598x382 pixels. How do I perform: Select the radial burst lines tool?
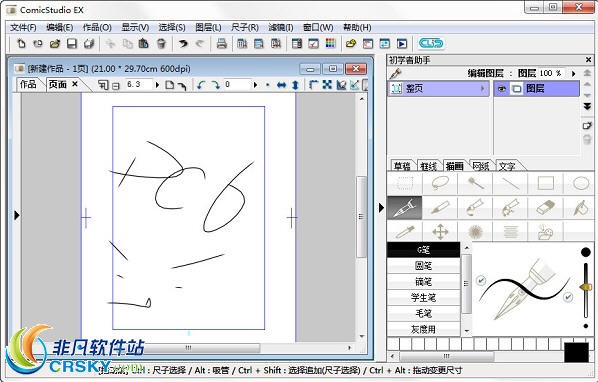pos(475,231)
